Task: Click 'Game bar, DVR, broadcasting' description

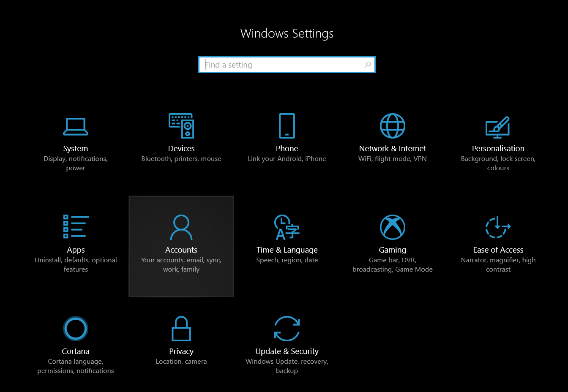Action: coord(393,265)
